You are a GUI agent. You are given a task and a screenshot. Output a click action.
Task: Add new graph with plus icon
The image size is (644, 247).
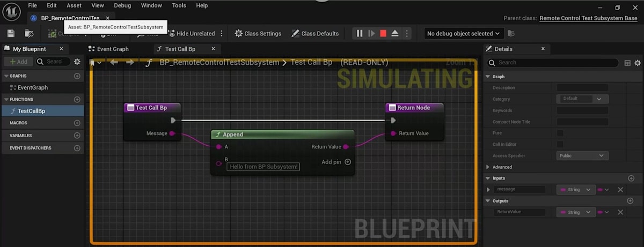pyautogui.click(x=77, y=76)
